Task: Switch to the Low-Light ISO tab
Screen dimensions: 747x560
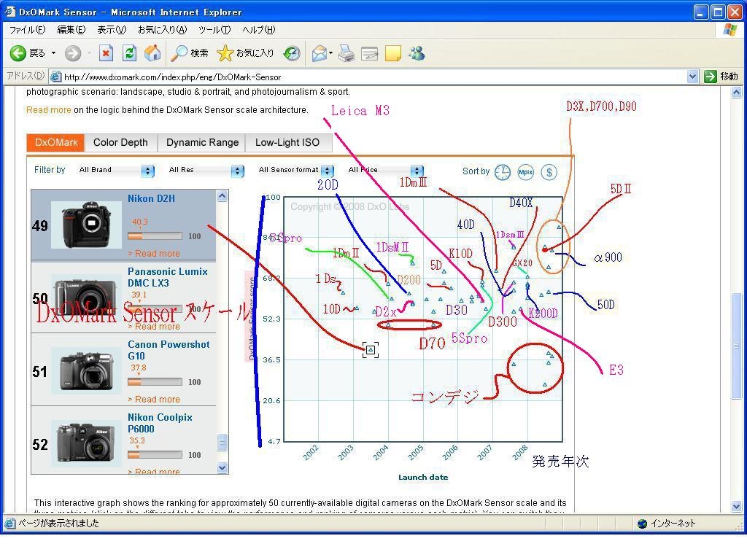Action: [287, 142]
